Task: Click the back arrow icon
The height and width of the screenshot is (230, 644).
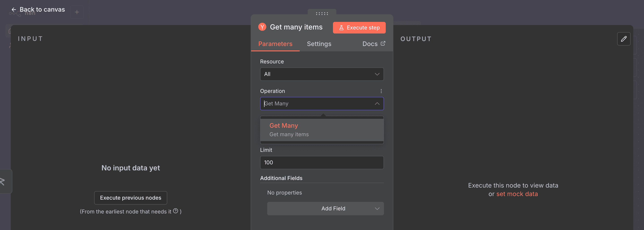Action: coord(14,9)
